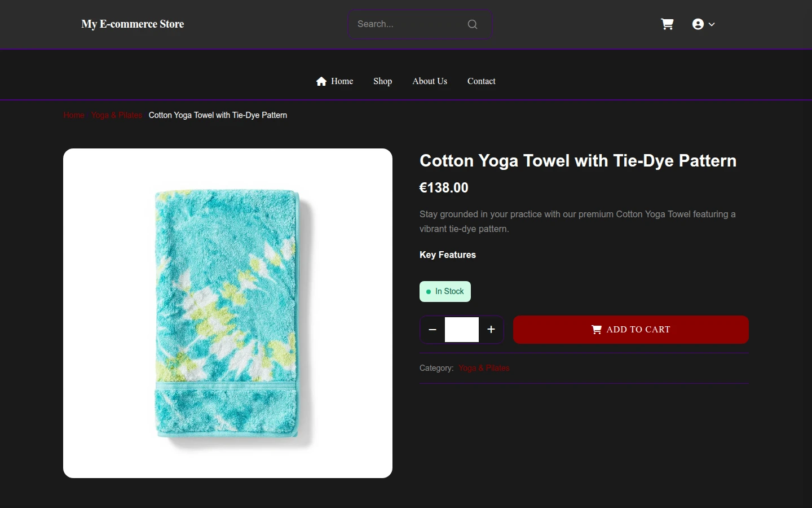Click Yoga & Pilates breadcrumb link
The width and height of the screenshot is (812, 508).
pyautogui.click(x=117, y=115)
